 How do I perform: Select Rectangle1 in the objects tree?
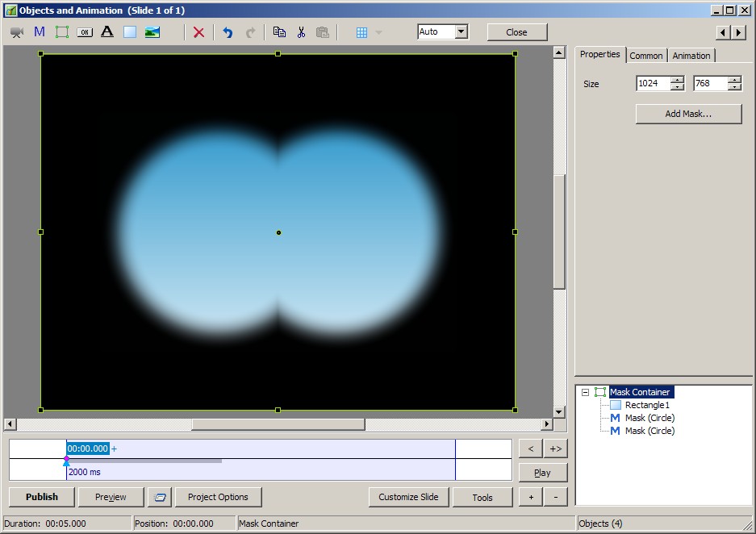point(647,405)
